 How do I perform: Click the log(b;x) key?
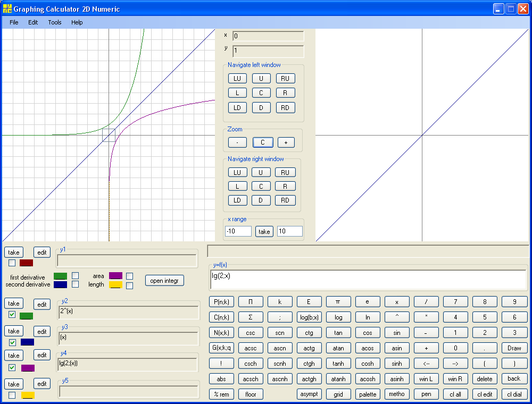pyautogui.click(x=309, y=317)
